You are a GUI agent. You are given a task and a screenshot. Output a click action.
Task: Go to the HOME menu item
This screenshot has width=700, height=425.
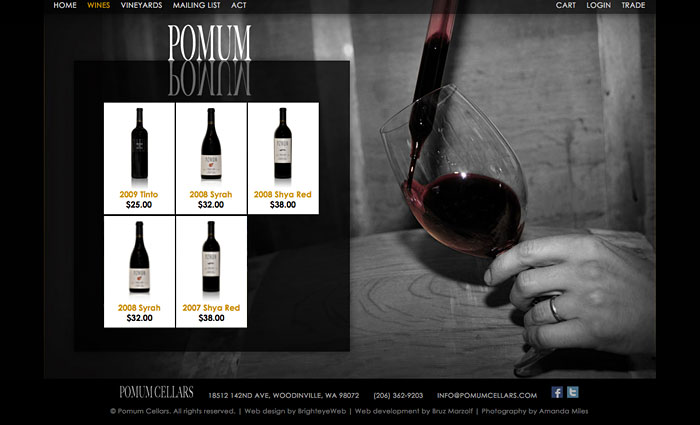click(65, 5)
